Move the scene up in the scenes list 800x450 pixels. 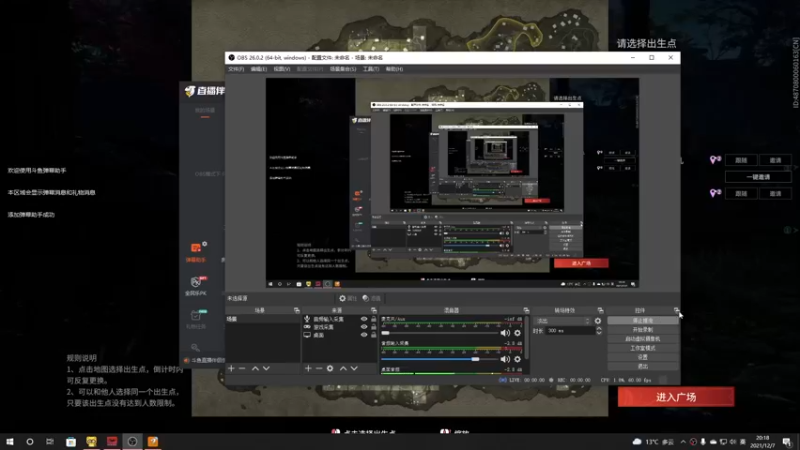pyautogui.click(x=255, y=368)
